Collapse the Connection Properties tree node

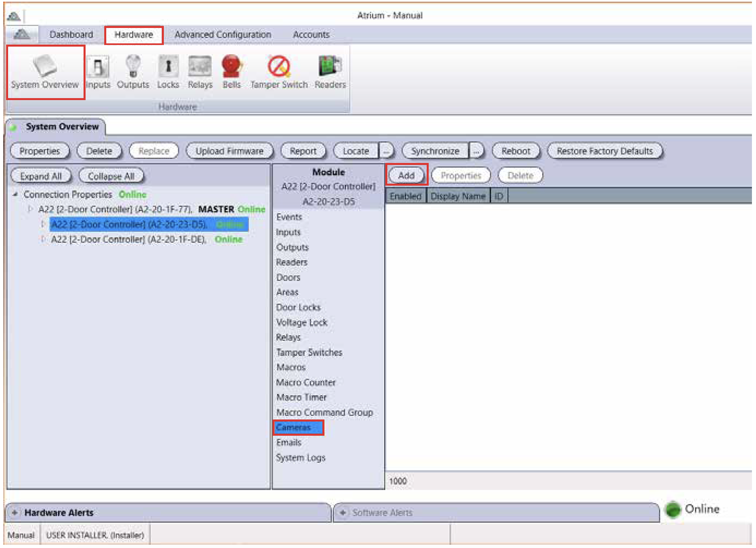pyautogui.click(x=15, y=195)
